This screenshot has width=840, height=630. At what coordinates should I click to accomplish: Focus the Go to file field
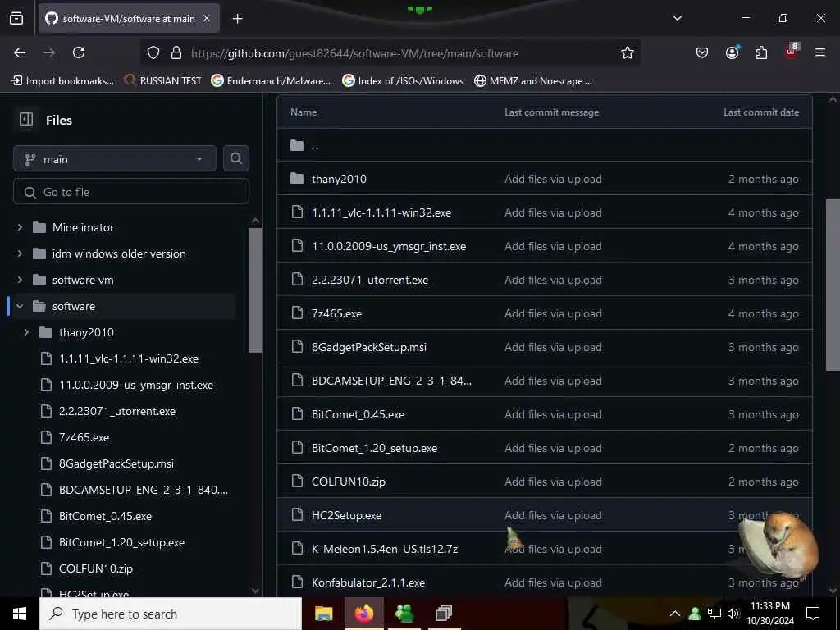coord(131,192)
